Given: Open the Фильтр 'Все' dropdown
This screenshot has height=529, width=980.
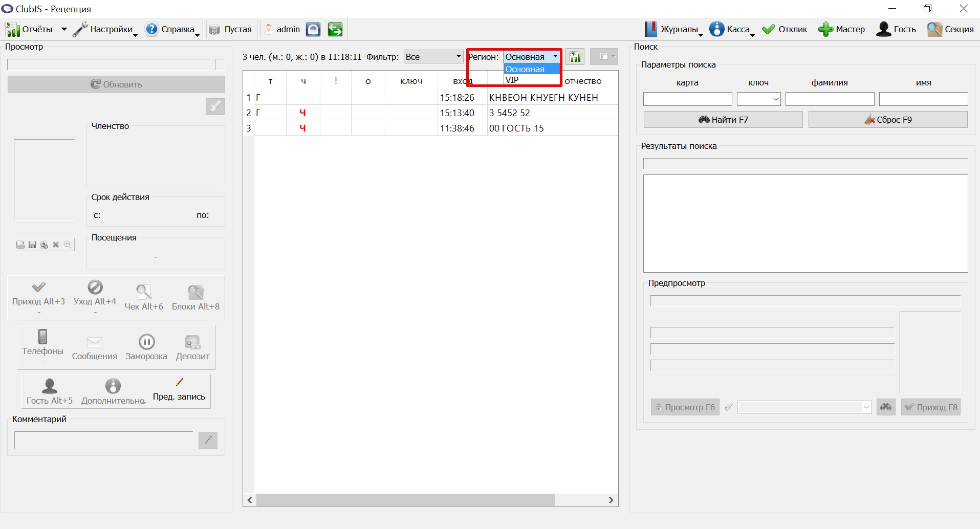Looking at the screenshot, I should [433, 57].
